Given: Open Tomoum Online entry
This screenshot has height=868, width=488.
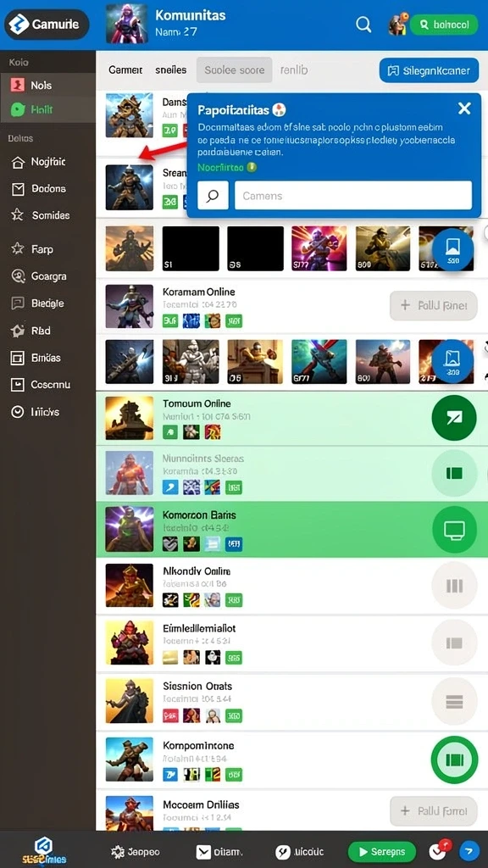Looking at the screenshot, I should [291, 418].
